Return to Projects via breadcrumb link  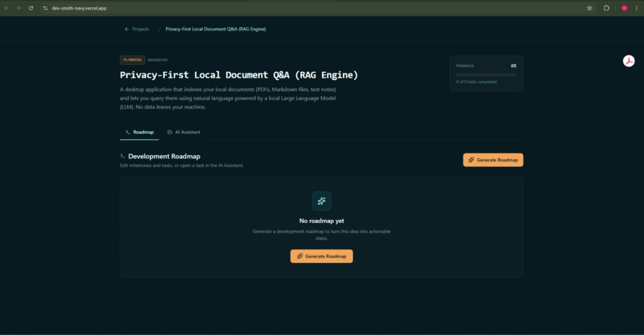(141, 30)
